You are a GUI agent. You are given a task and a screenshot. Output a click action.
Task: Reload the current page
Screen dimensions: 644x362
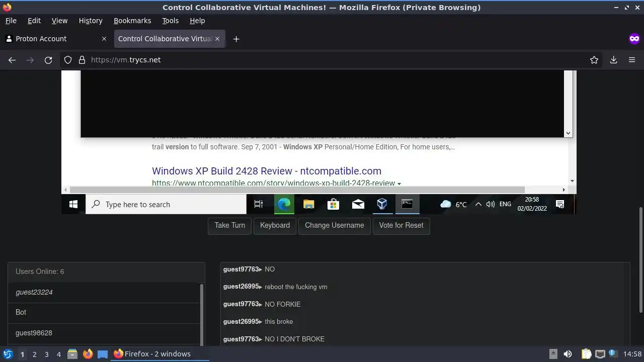[x=48, y=60]
